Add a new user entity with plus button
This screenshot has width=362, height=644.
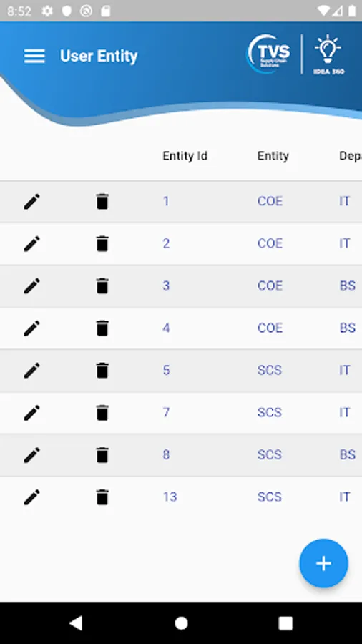click(323, 564)
